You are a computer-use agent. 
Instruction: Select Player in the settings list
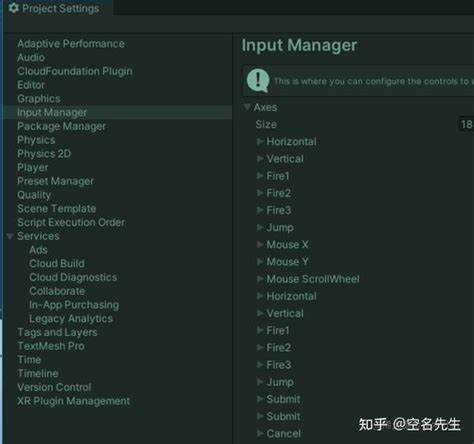(x=33, y=167)
